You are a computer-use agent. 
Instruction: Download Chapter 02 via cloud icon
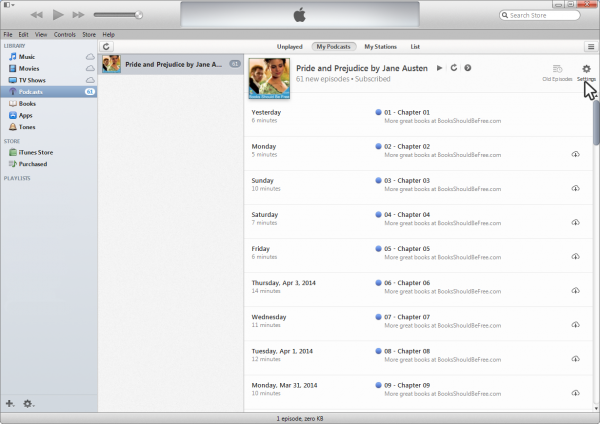coord(575,154)
